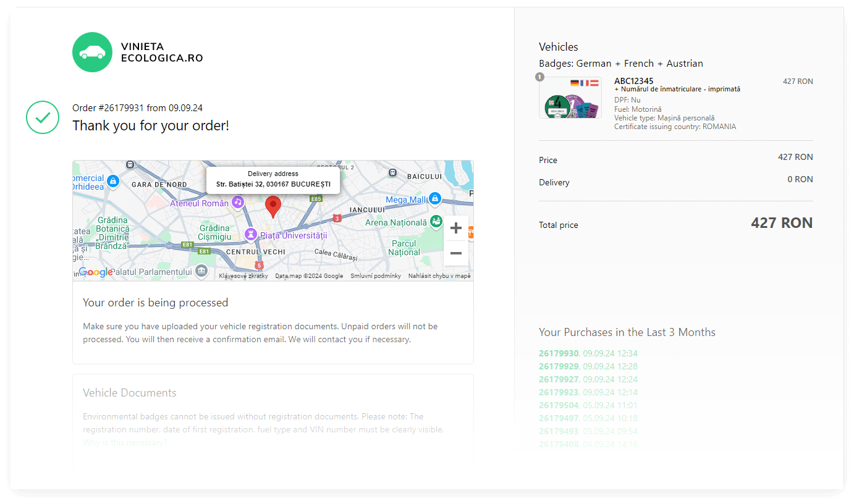The height and width of the screenshot is (504, 854).
Task: Zoom in on the map
Action: click(x=455, y=228)
